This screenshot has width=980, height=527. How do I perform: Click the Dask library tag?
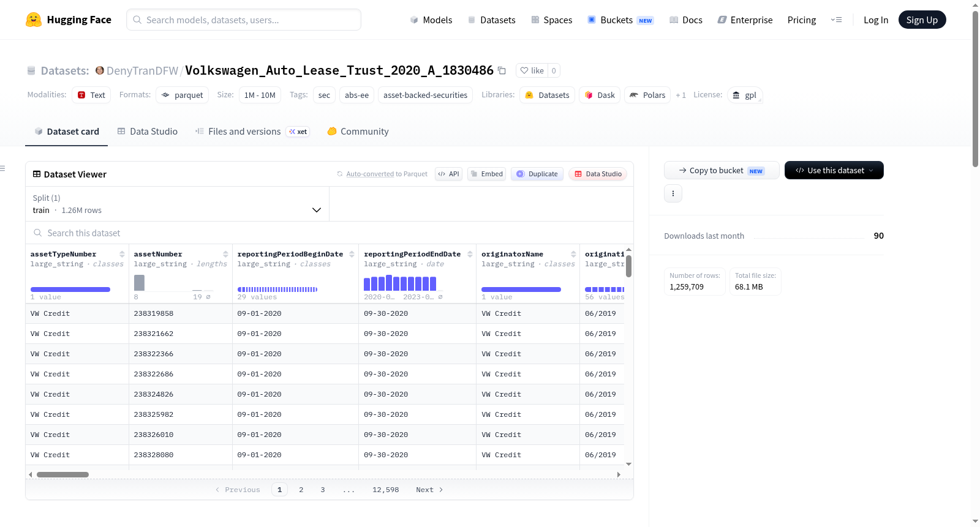600,95
